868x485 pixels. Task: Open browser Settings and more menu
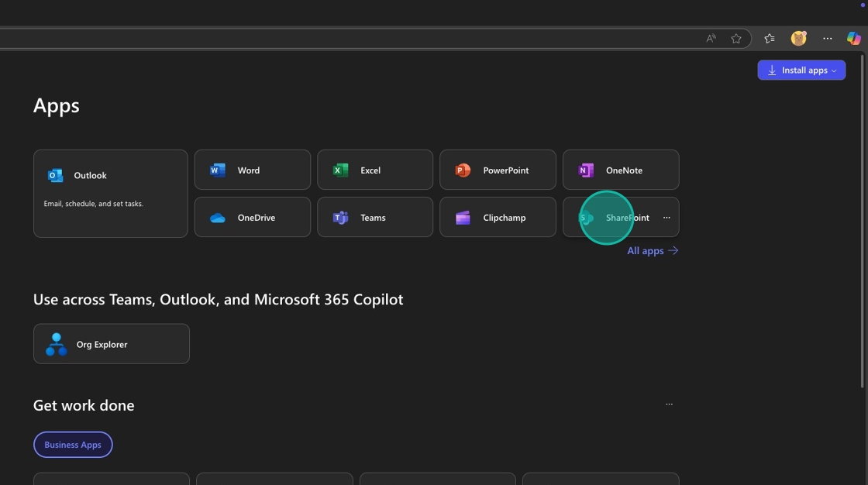pyautogui.click(x=827, y=39)
